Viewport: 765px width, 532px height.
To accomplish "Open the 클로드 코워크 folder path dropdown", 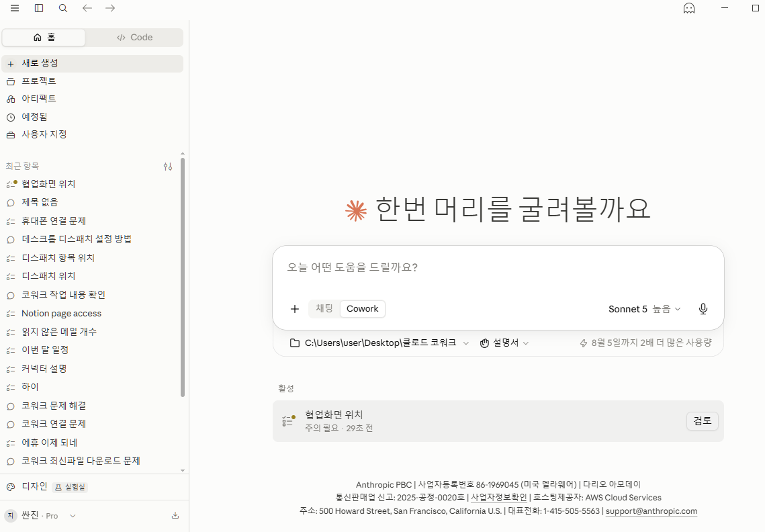I will click(379, 343).
